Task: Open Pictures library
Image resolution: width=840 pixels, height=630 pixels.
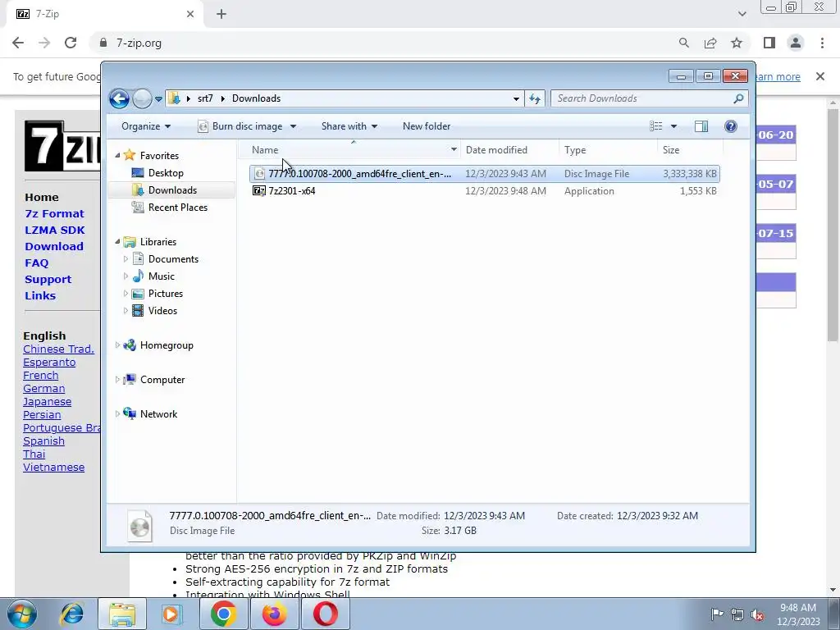Action: tap(165, 294)
